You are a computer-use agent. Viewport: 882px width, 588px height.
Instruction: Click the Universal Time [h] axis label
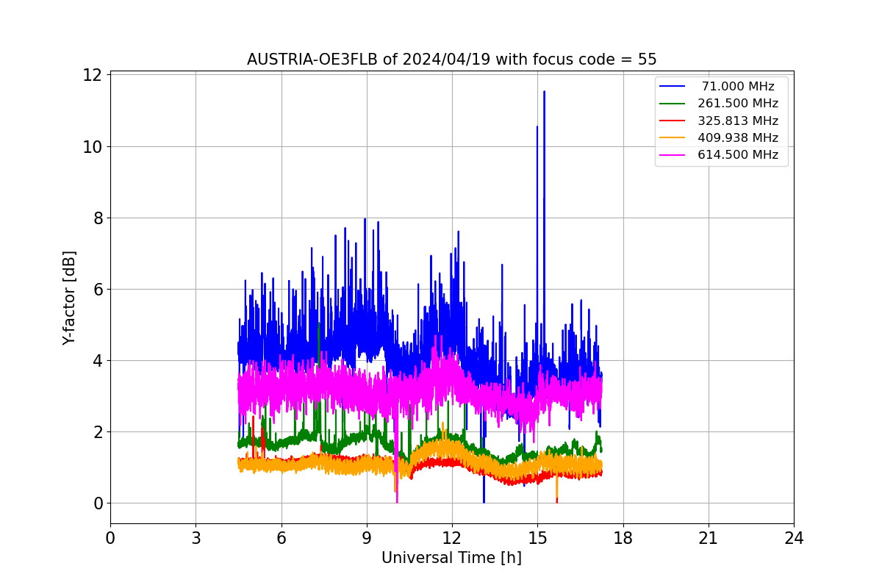pyautogui.click(x=451, y=558)
